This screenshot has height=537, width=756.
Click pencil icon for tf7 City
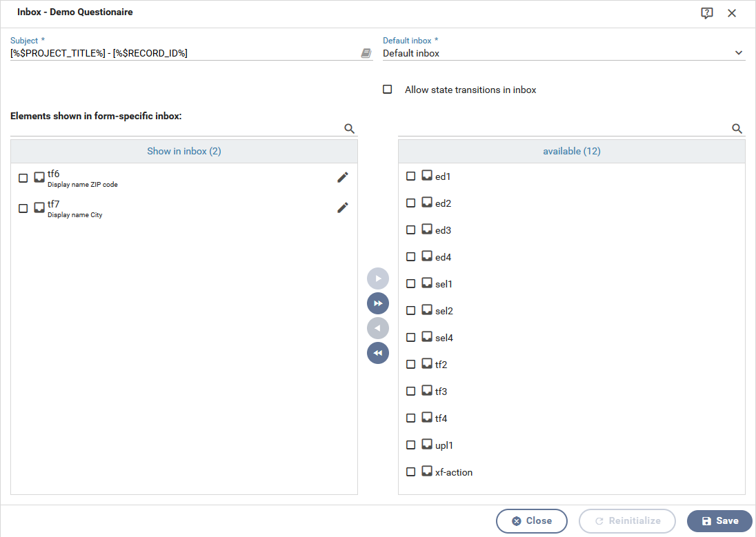[x=342, y=207]
